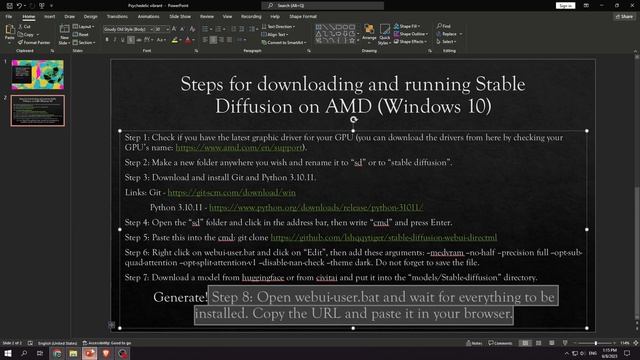Toggle Text Shadow formatting
This screenshot has height=360, width=640.
[131, 40]
